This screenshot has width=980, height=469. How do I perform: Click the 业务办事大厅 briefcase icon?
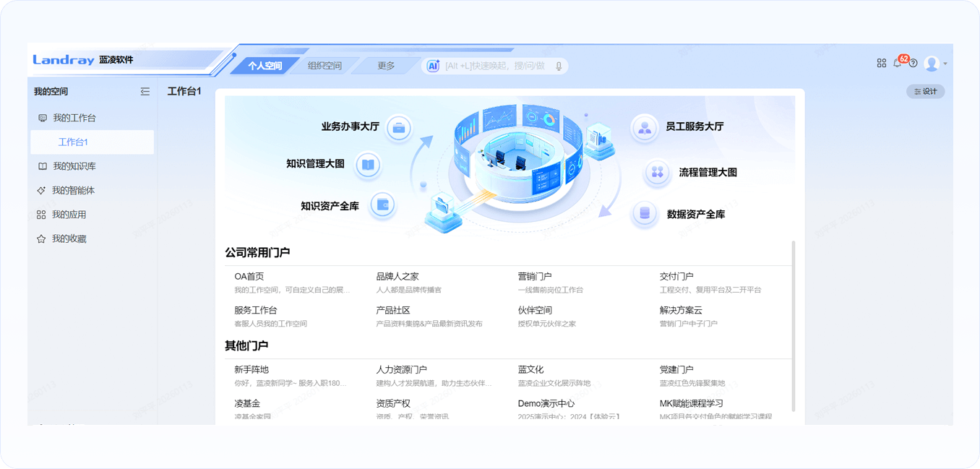(398, 129)
